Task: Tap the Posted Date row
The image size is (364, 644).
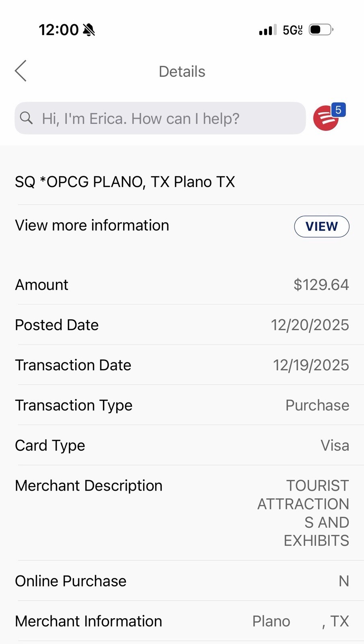Action: [182, 325]
